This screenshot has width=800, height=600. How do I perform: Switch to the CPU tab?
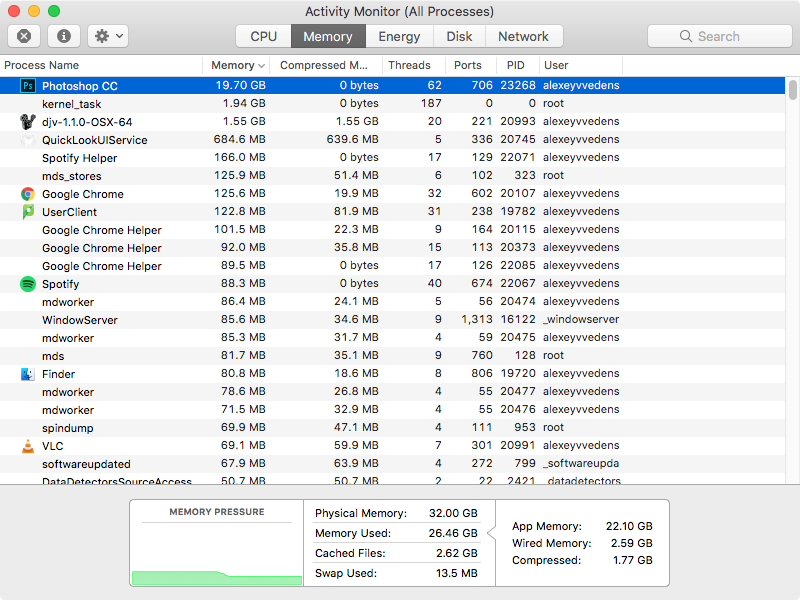click(263, 36)
